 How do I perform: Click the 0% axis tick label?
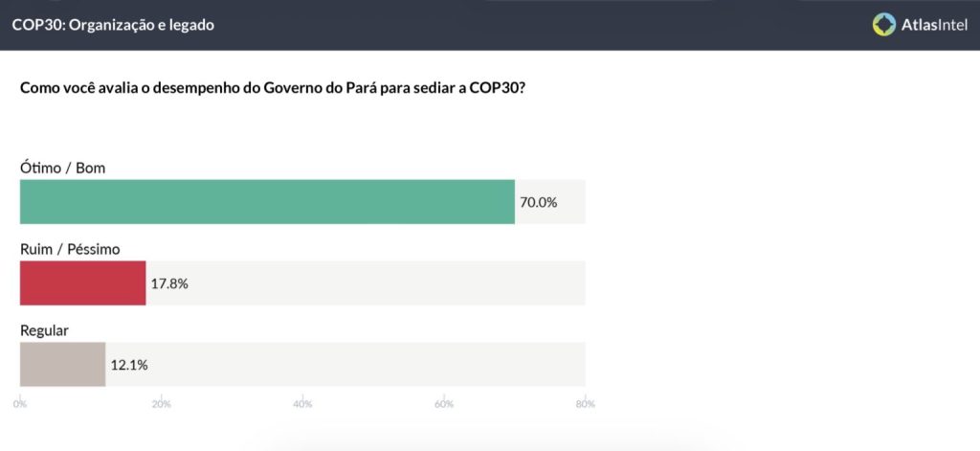[20, 404]
